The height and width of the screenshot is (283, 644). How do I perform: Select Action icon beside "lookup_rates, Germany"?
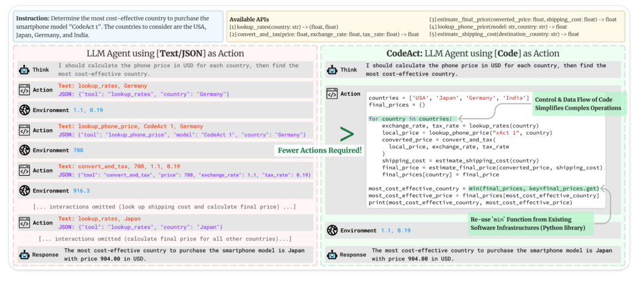click(x=25, y=90)
